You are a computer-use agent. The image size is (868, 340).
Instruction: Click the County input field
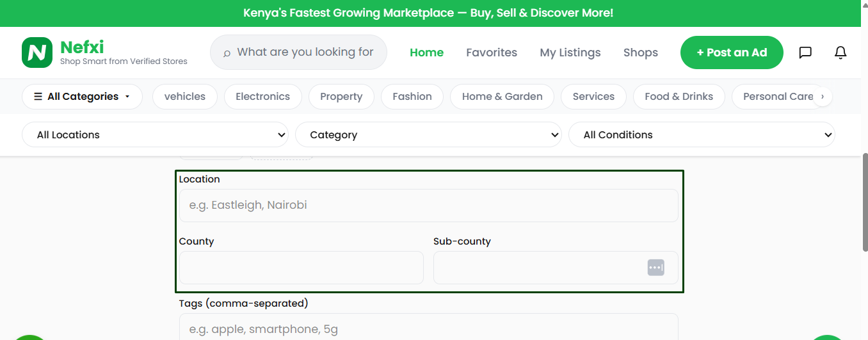[x=301, y=268]
